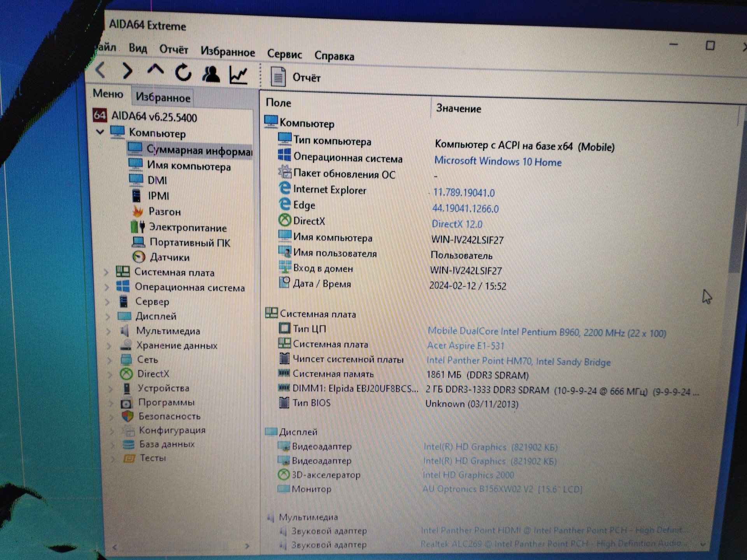Select the Конфигурация tree icon
Viewport: 747px width, 560px height.
(x=128, y=430)
